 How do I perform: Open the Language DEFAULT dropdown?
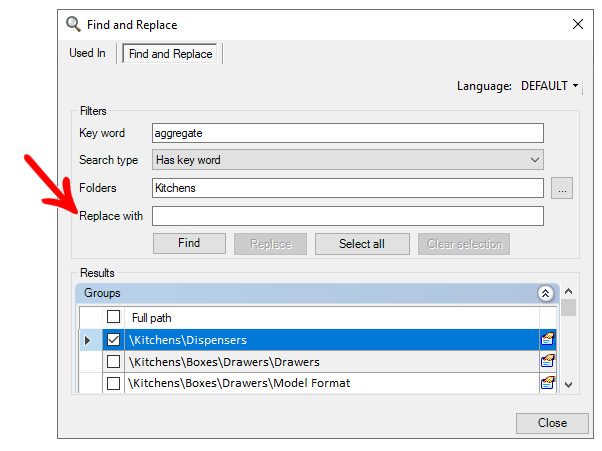coord(549,86)
